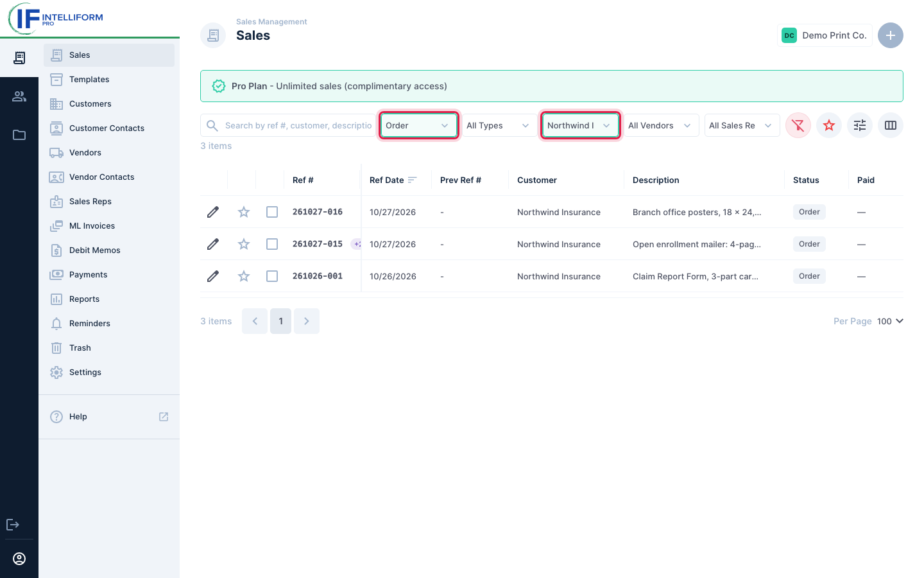Image resolution: width=924 pixels, height=578 pixels.
Task: Star the sale 261027-016
Action: 244,212
